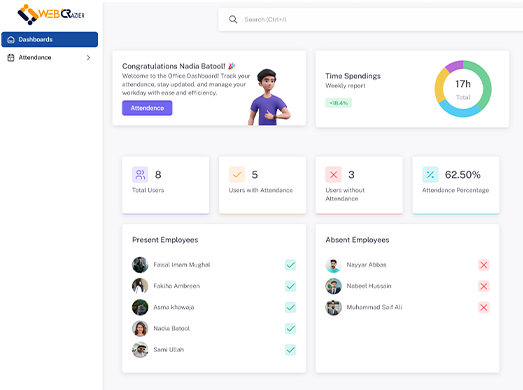Click the Total Users people icon
This screenshot has height=390, width=523.
(x=140, y=174)
